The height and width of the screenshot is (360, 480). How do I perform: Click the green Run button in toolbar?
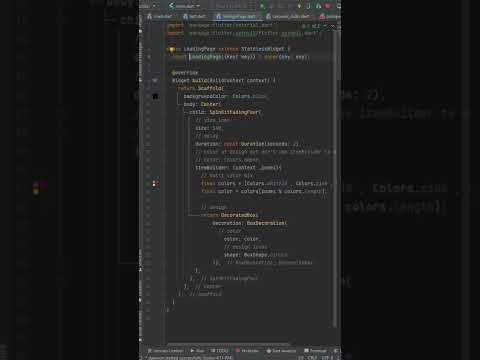click(262, 6)
